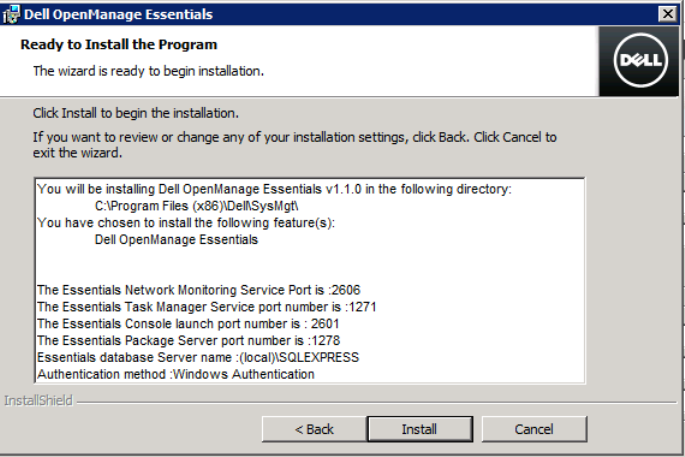The image size is (685, 457).
Task: Select the database Server name SQLEXPRESS line
Action: [198, 357]
